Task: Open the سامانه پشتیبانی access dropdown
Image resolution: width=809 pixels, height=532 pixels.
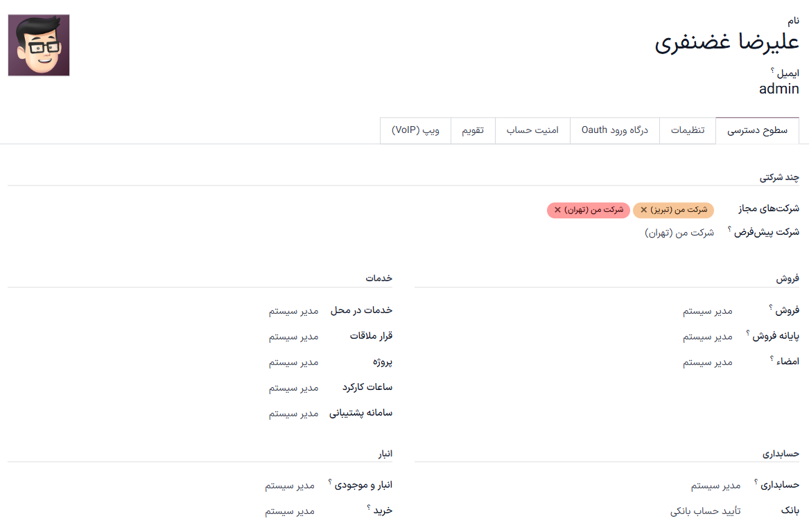Action: [x=293, y=414]
